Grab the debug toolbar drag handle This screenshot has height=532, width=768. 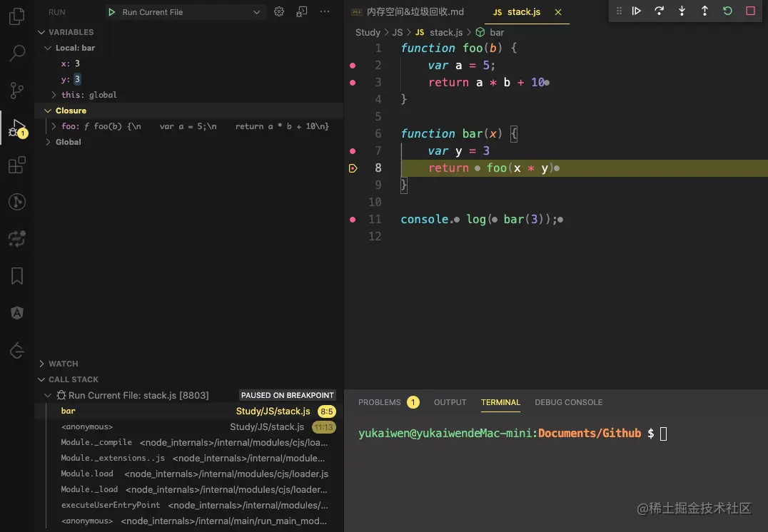(619, 11)
